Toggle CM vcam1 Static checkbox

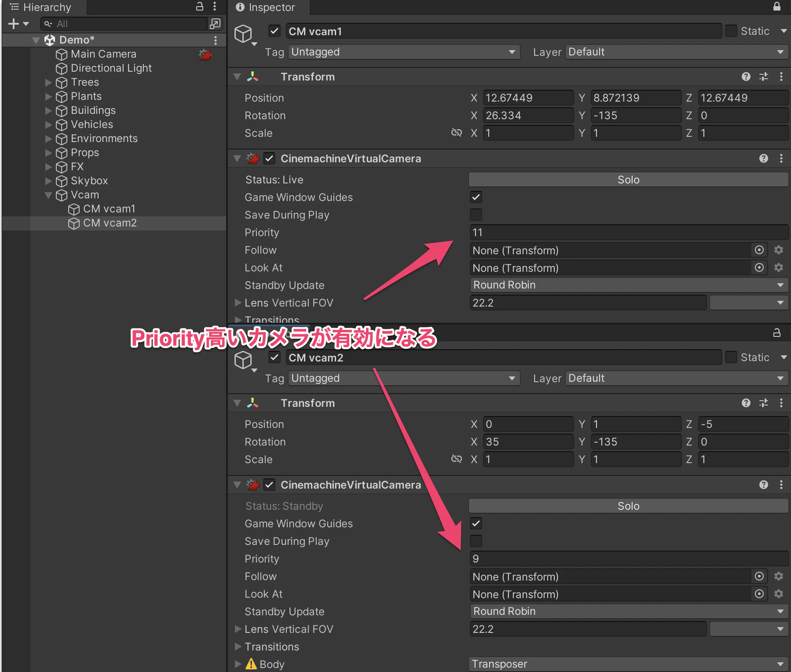[x=731, y=31]
